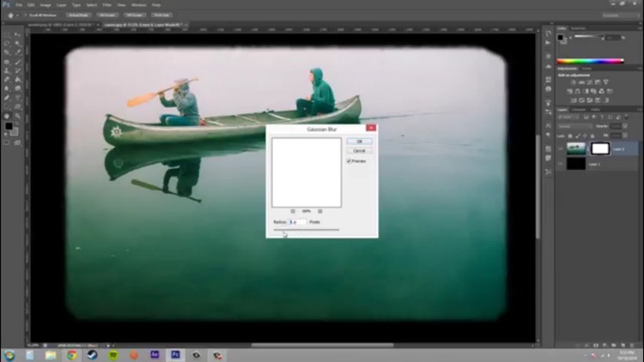Screen dimensions: 644x362
Task: Lock image pixels with brush icon
Action: pos(578,136)
